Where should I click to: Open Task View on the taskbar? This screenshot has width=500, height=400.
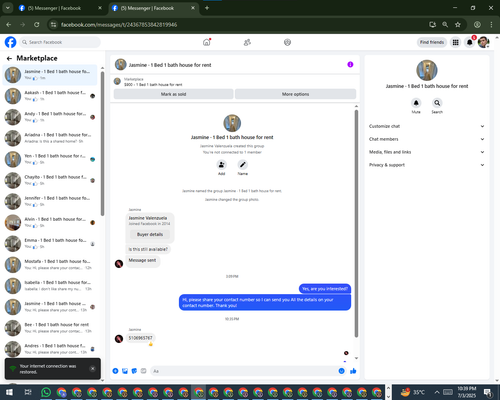coord(28,392)
